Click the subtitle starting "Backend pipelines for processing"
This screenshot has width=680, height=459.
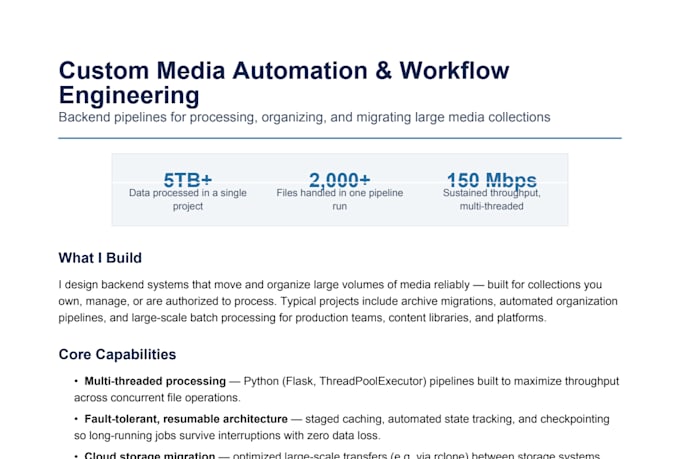[x=304, y=117]
